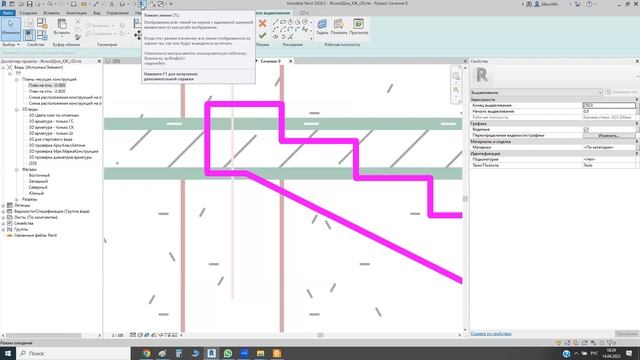Click Close Hidden Windows icon in quick access toolbar

(x=152, y=4)
